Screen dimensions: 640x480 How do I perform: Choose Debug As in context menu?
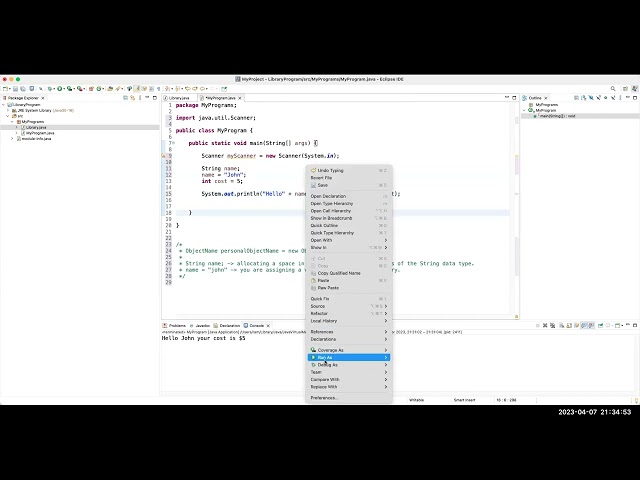point(349,365)
